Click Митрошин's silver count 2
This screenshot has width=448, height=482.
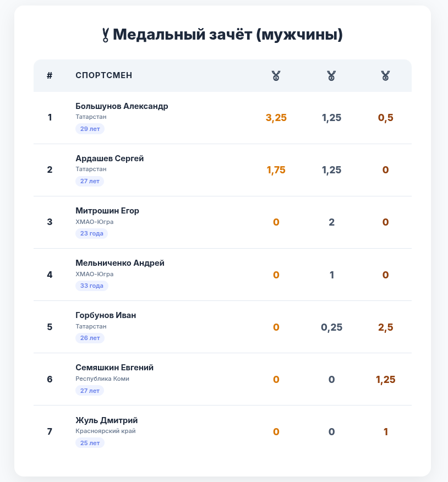(331, 222)
